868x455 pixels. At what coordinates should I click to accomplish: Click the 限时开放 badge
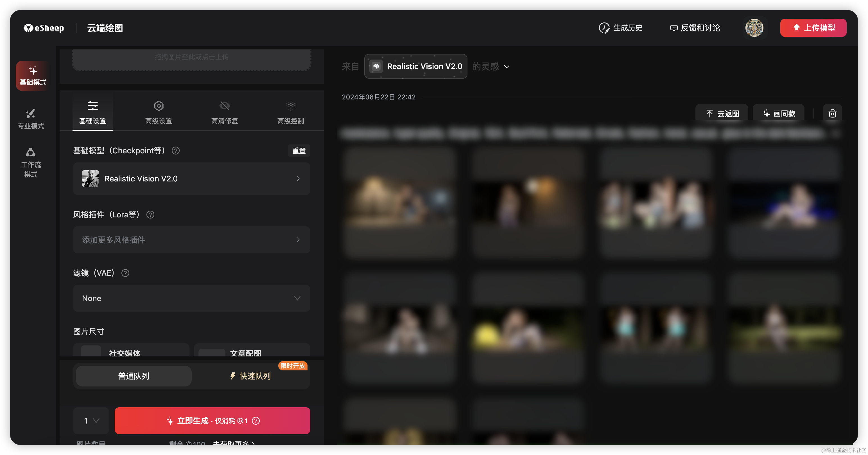(x=293, y=366)
